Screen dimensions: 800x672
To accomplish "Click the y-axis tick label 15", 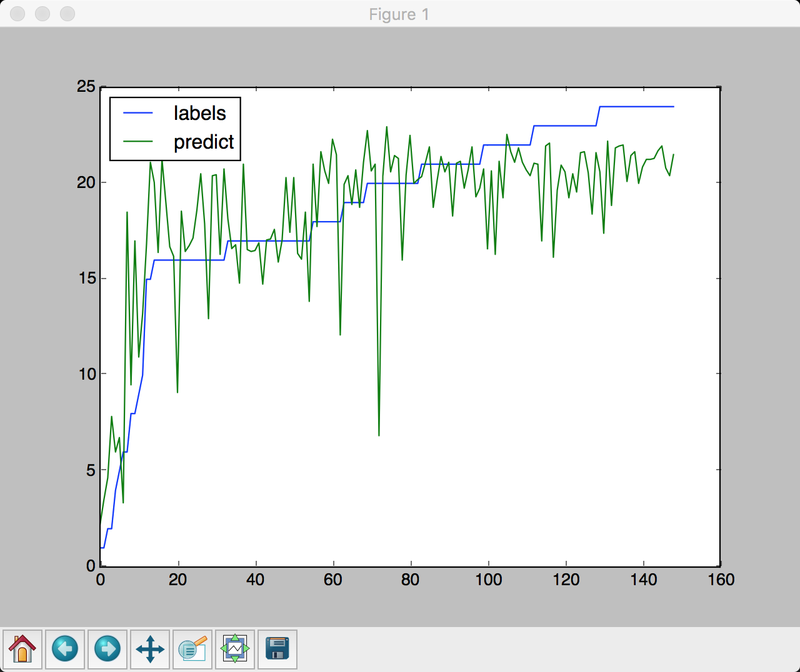I will pos(86,278).
